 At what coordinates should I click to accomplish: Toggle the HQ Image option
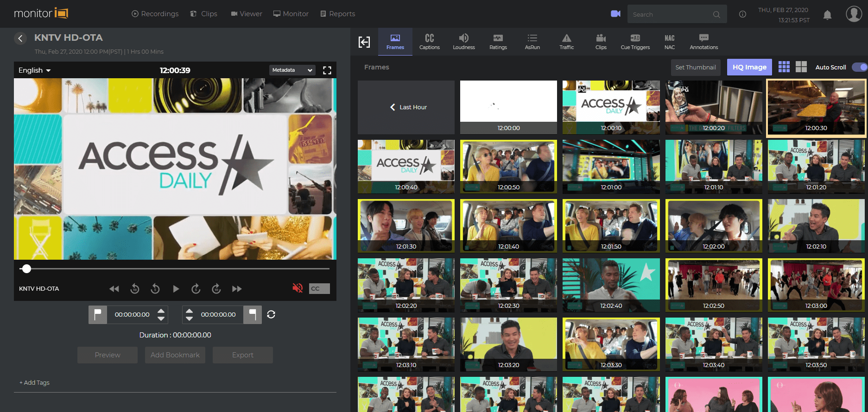pyautogui.click(x=749, y=67)
